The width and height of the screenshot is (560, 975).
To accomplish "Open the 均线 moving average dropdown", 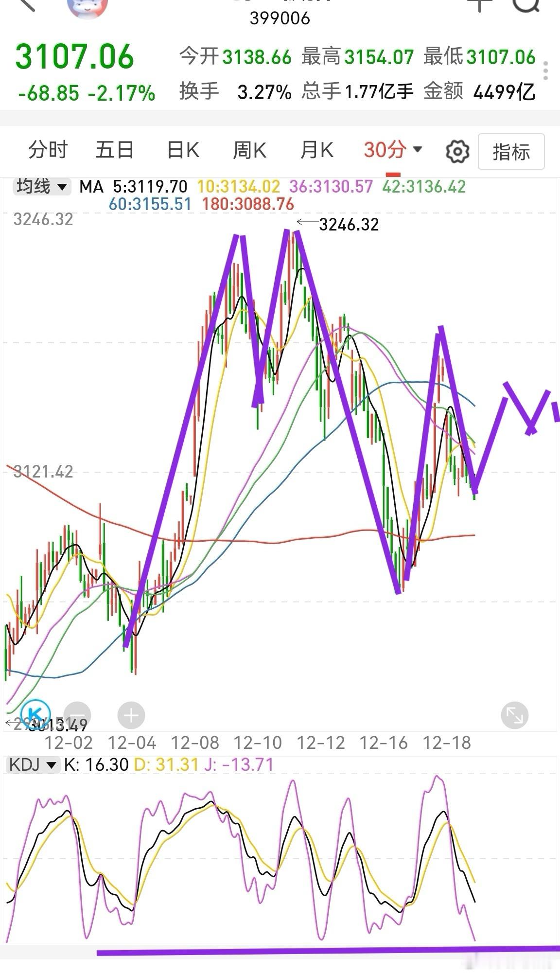I will click(x=42, y=186).
